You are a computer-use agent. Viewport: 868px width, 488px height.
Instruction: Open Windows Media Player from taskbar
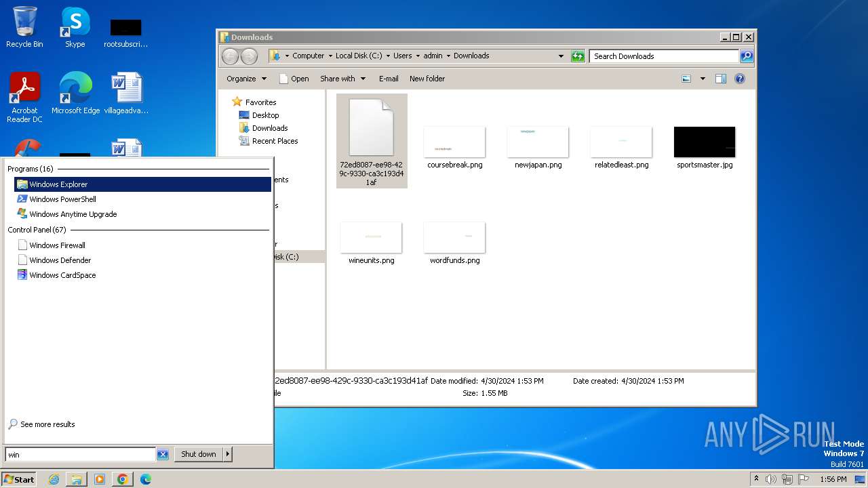click(100, 479)
